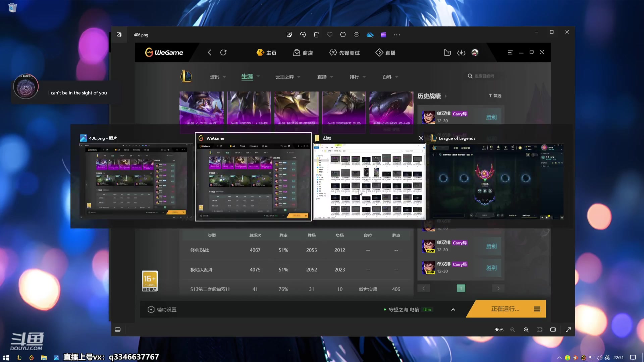Open the Windows notification center icon
The width and height of the screenshot is (644, 362).
click(x=633, y=358)
